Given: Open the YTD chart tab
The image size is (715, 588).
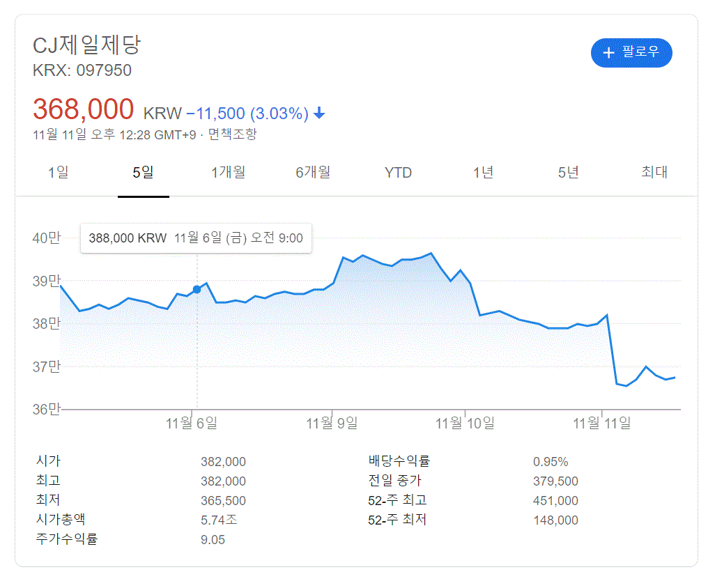Looking at the screenshot, I should (x=398, y=173).
